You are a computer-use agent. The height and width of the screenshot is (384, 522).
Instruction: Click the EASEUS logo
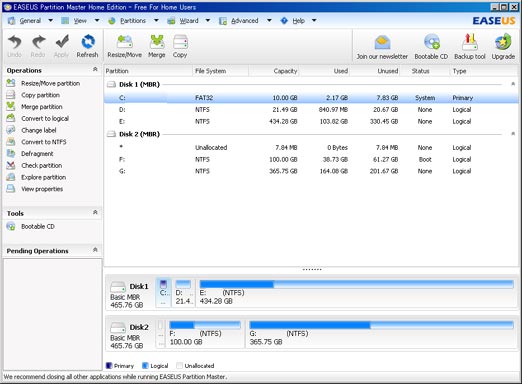494,21
